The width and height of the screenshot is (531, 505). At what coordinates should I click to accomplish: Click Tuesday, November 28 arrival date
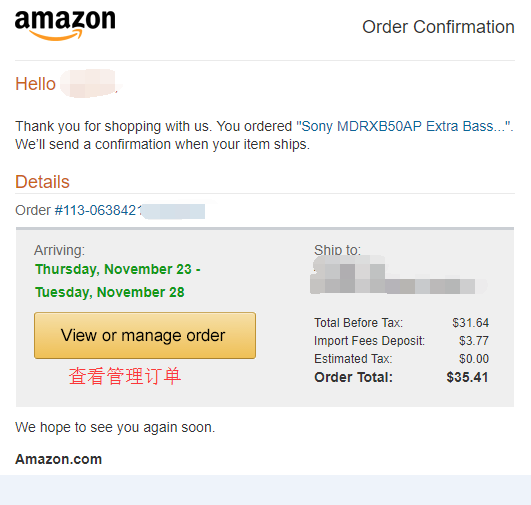point(110,292)
